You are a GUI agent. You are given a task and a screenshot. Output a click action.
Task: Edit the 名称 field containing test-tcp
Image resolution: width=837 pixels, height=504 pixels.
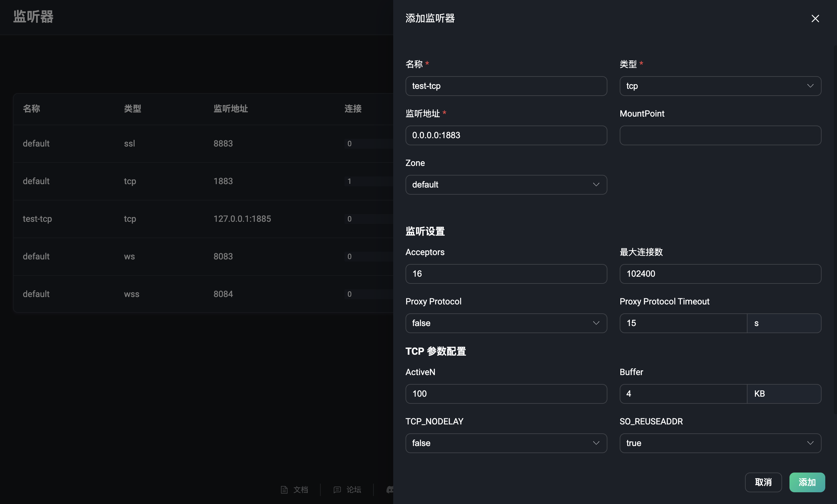506,86
